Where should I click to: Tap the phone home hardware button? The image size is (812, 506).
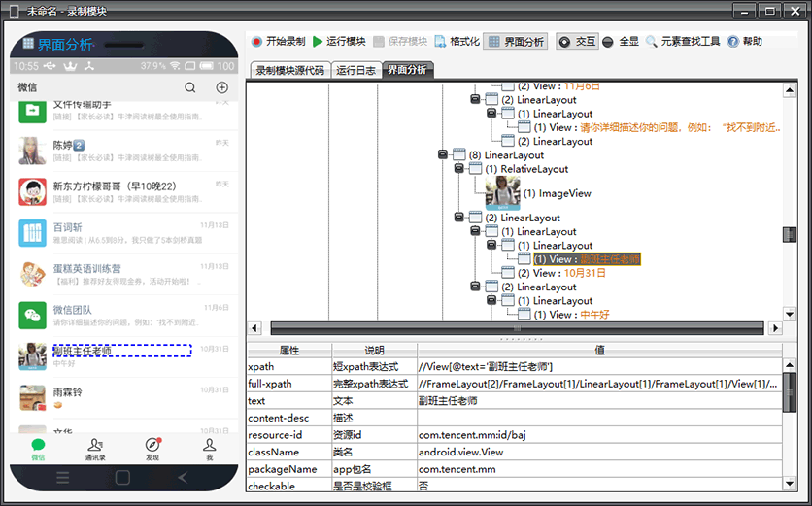tap(122, 478)
